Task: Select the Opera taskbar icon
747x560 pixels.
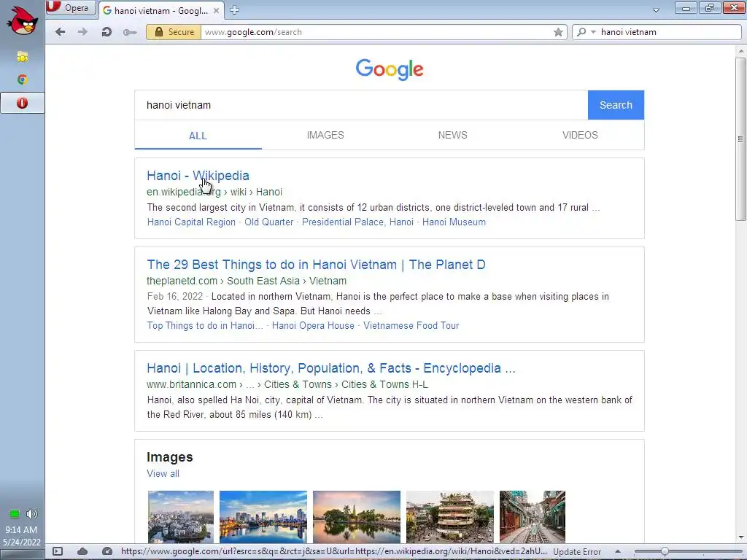Action: point(23,103)
